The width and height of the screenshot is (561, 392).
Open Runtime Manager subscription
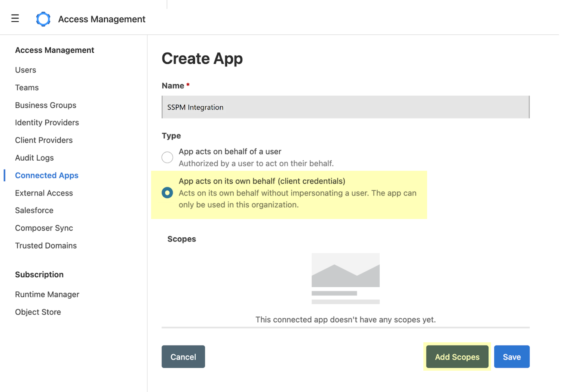click(47, 294)
